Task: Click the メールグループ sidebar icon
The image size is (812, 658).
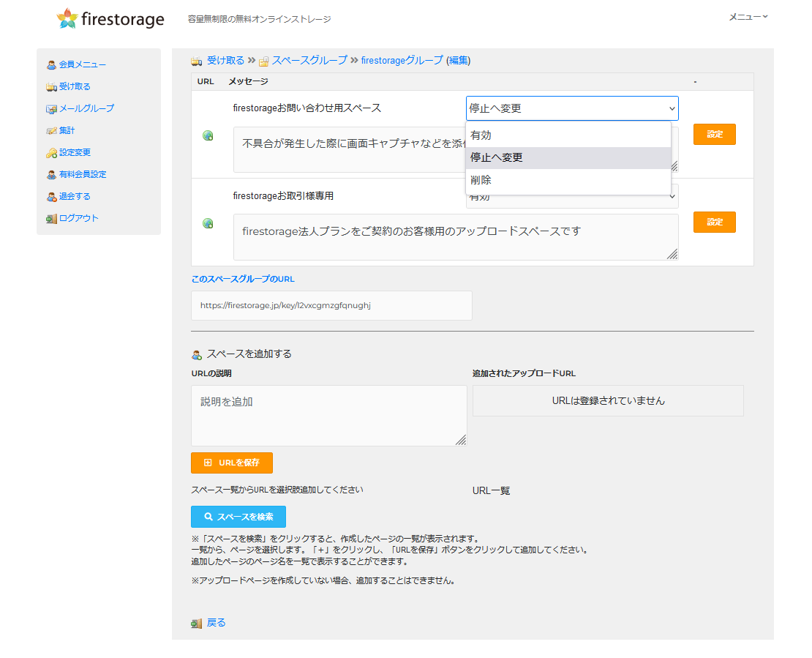Action: point(51,109)
